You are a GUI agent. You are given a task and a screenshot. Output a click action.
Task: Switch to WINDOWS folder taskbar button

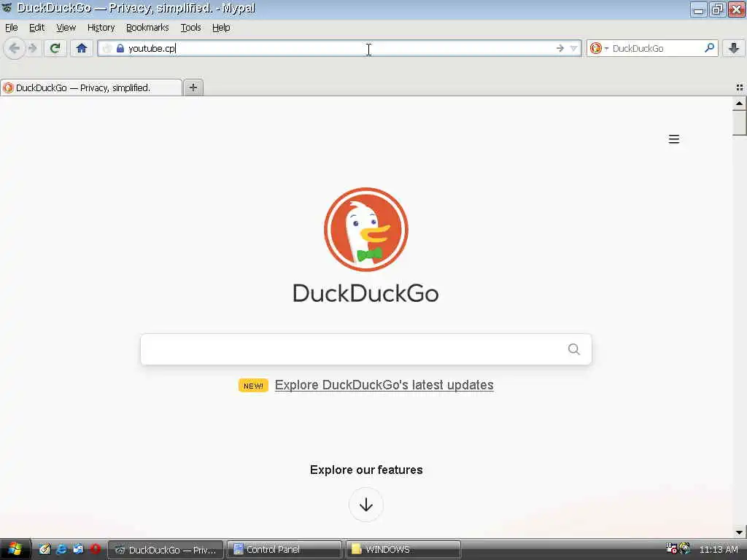coord(403,550)
